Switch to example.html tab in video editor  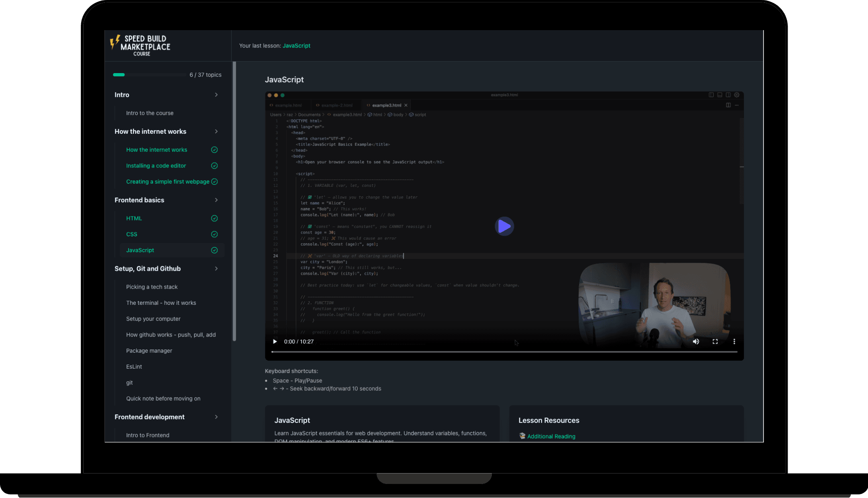(286, 105)
